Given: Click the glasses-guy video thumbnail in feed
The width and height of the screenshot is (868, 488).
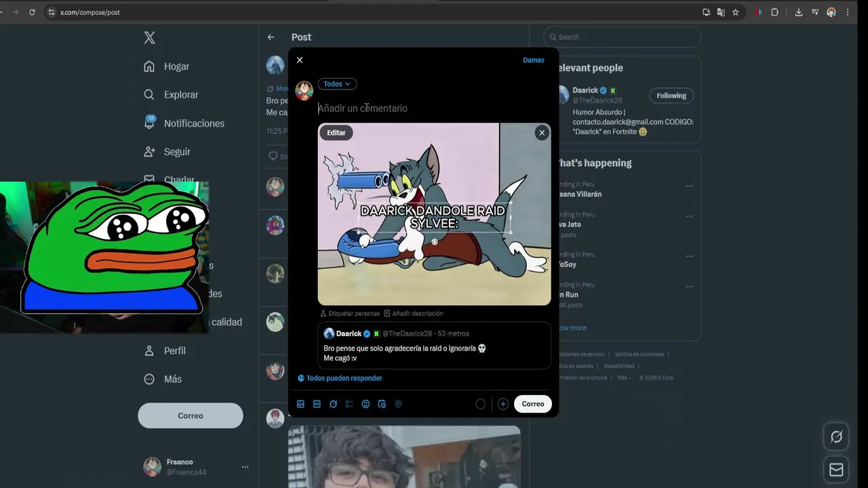Looking at the screenshot, I should [404, 457].
